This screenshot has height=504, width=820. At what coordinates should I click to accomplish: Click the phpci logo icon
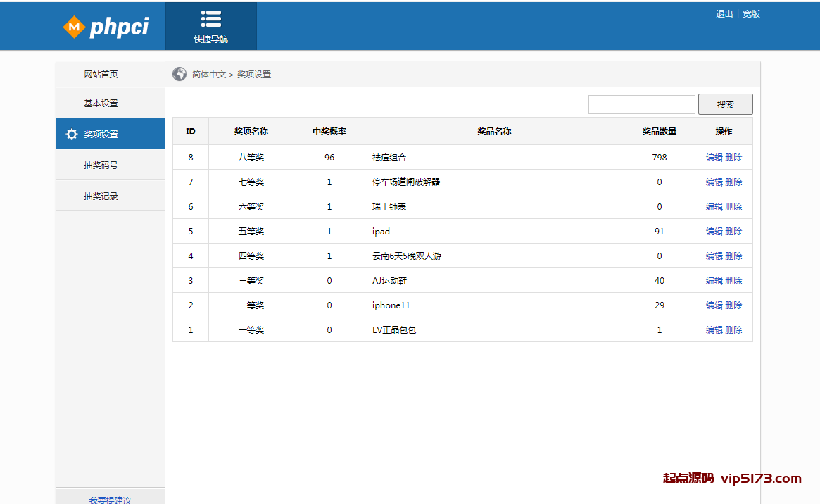tap(73, 27)
